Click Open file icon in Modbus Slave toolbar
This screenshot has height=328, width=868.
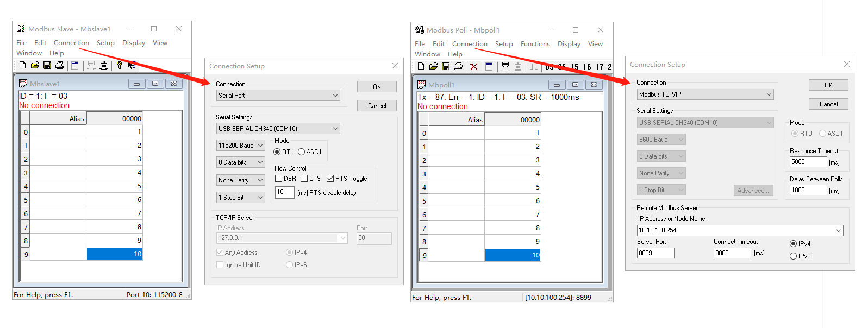point(35,65)
